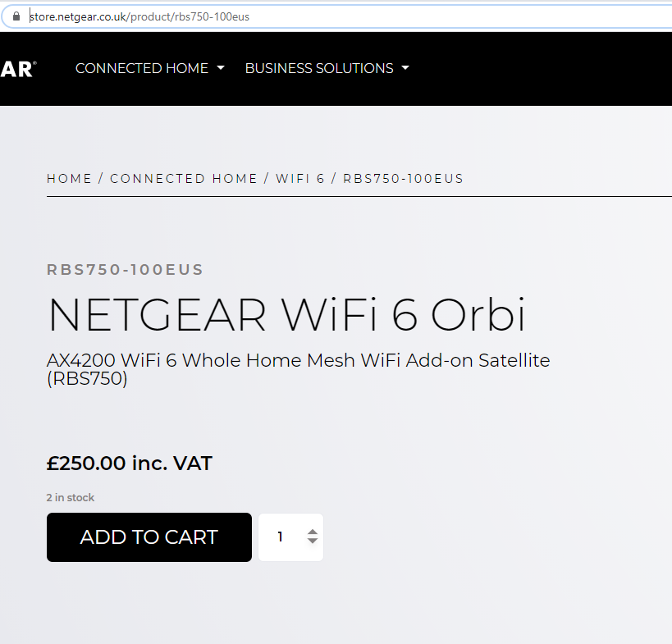Follow the CONNECTED HOME breadcrumb link
Image resolution: width=672 pixels, height=644 pixels.
pyautogui.click(x=184, y=179)
